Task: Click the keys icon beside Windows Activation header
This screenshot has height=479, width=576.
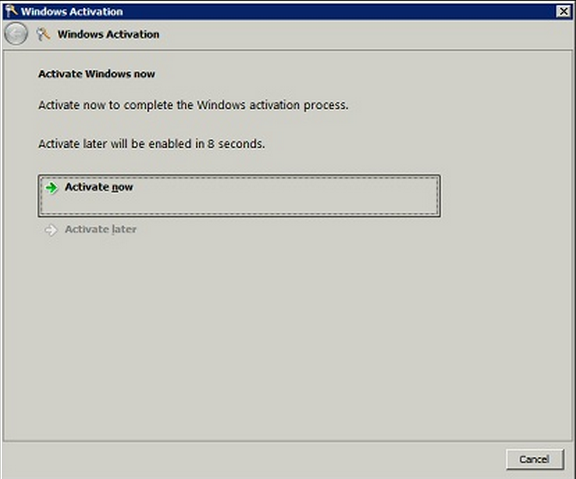Action: coord(43,34)
